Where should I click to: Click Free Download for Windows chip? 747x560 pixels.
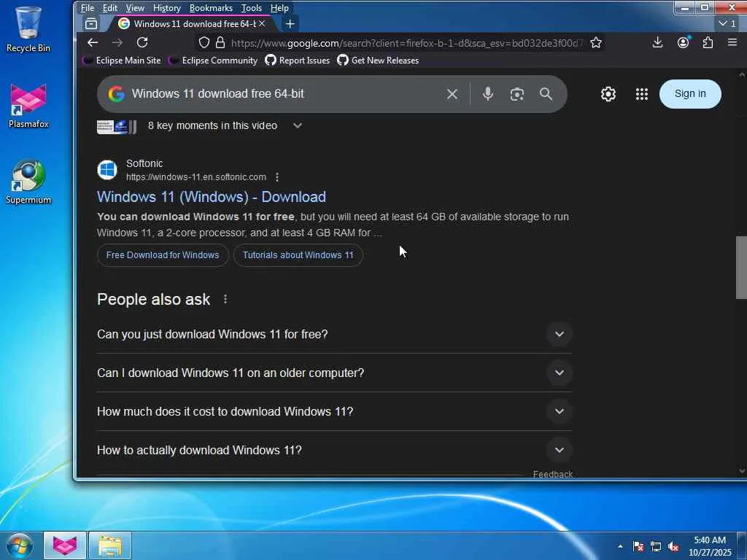(x=163, y=255)
